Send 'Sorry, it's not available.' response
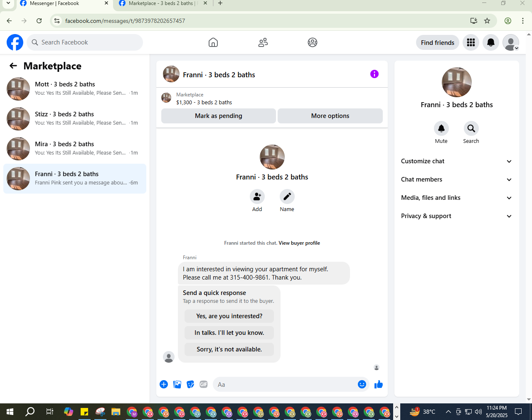The image size is (532, 420). click(229, 349)
